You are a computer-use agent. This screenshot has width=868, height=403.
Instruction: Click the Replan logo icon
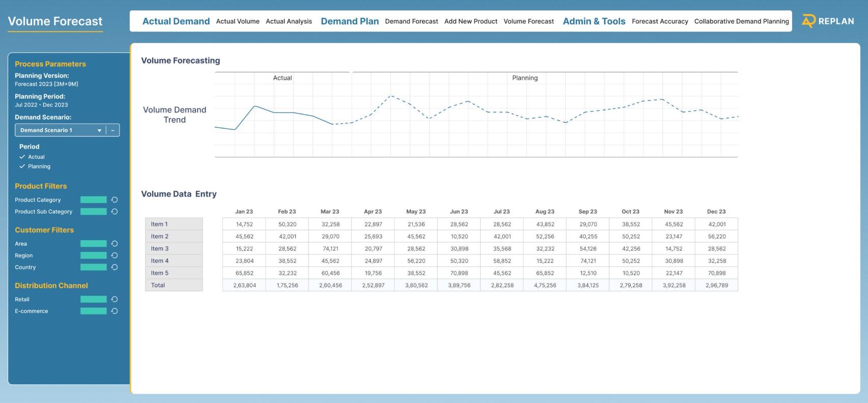click(x=808, y=21)
